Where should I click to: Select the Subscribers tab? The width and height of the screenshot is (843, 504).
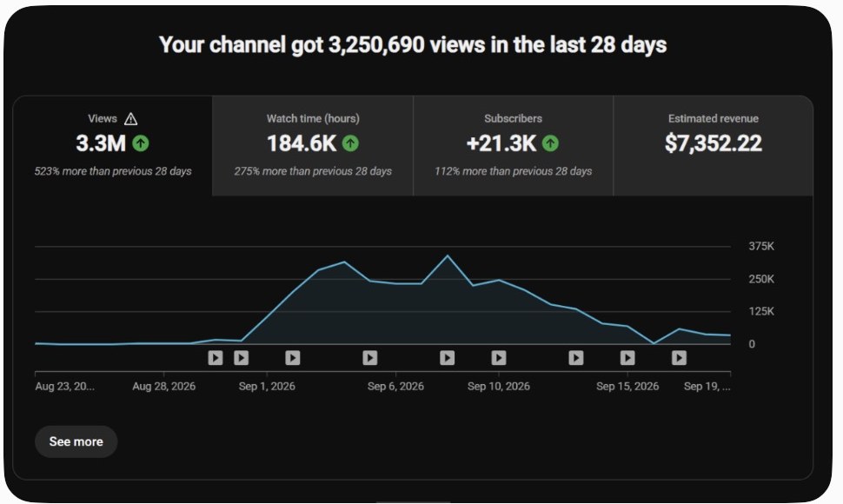tap(514, 146)
